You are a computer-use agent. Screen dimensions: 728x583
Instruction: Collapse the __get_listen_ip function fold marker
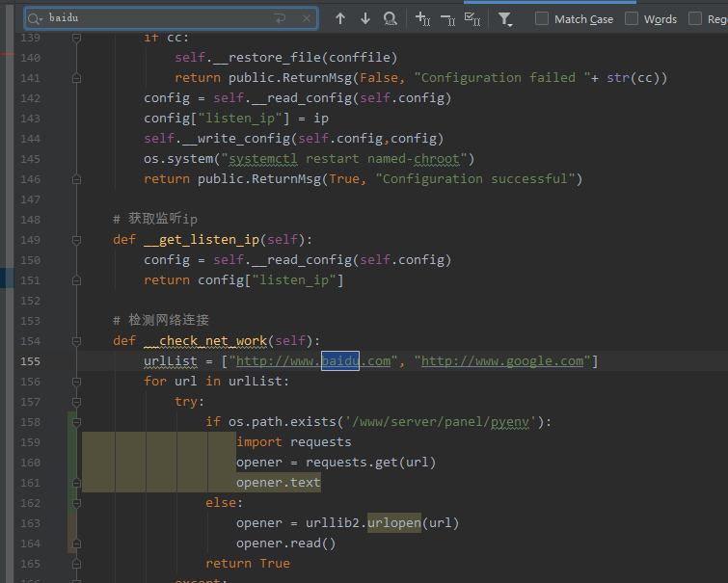tap(76, 240)
